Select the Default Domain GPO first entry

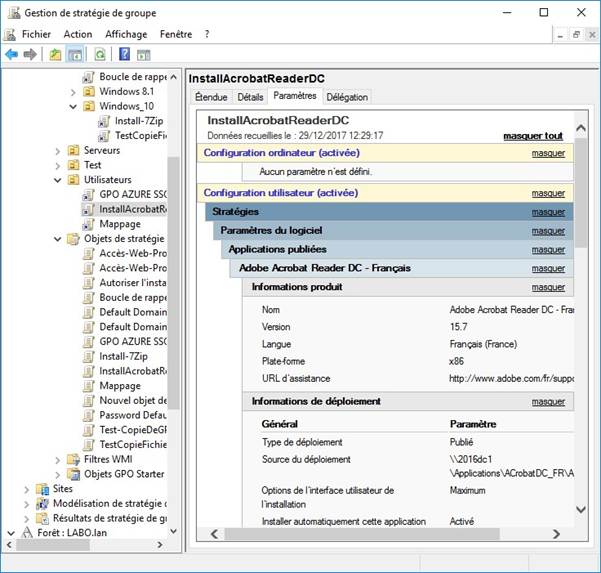coord(133,312)
